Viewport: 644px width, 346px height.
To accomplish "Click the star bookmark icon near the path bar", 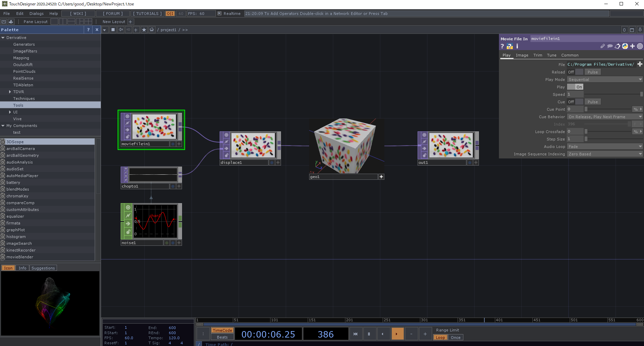I will point(144,29).
